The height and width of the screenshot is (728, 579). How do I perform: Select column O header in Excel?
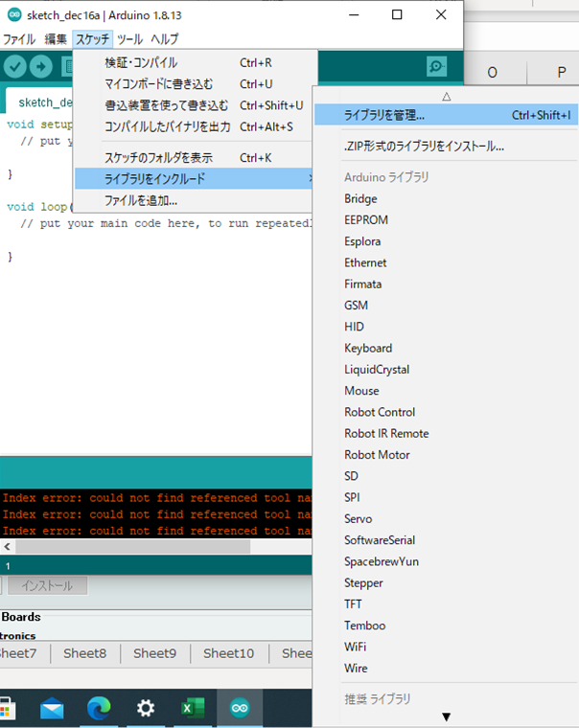click(492, 73)
